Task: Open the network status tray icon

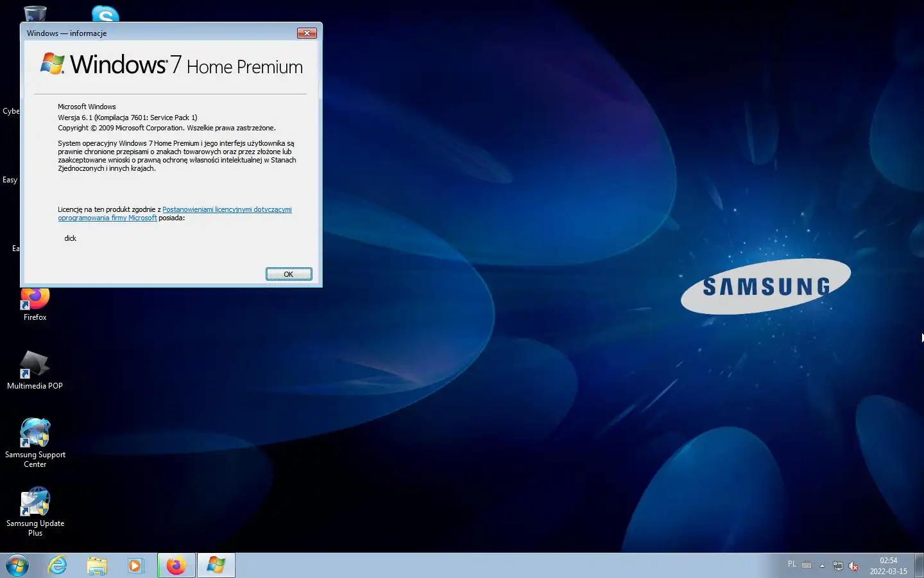Action: [x=838, y=566]
